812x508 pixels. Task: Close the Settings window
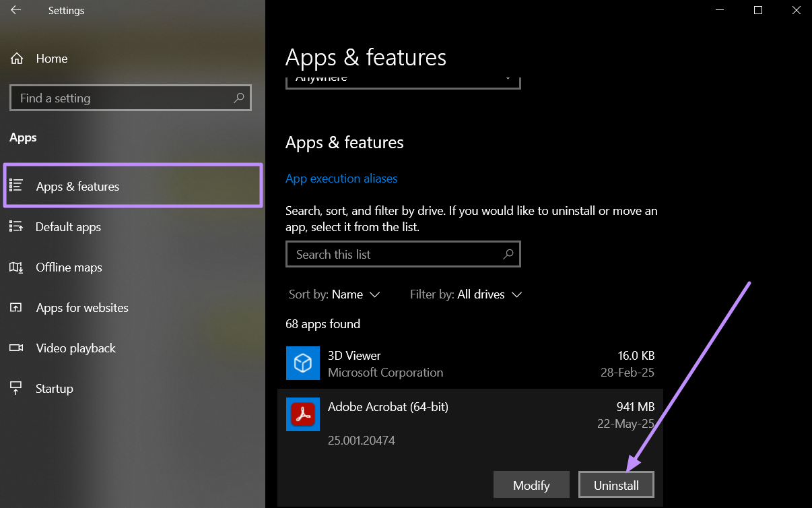(x=797, y=10)
